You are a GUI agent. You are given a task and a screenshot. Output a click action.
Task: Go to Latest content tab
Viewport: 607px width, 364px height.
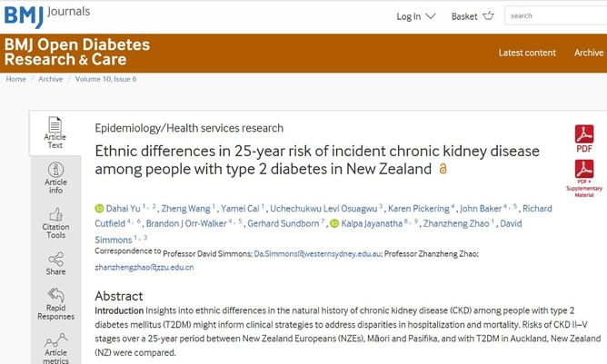coord(527,53)
